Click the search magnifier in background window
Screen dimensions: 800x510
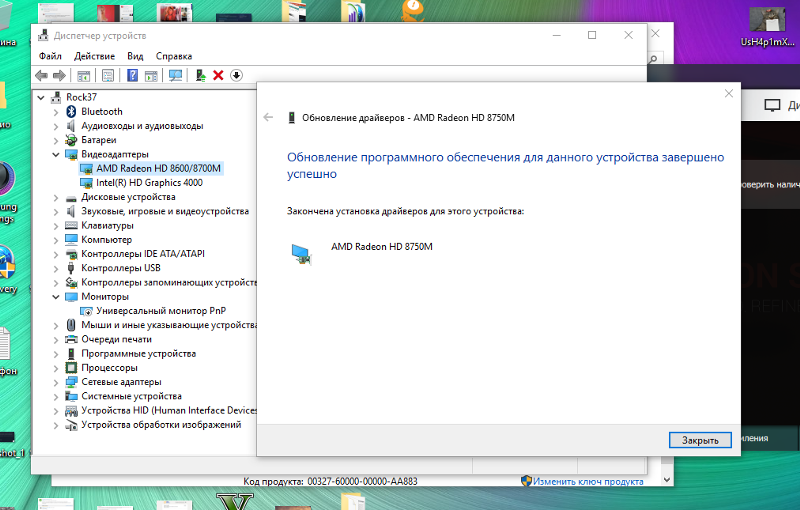[654, 59]
